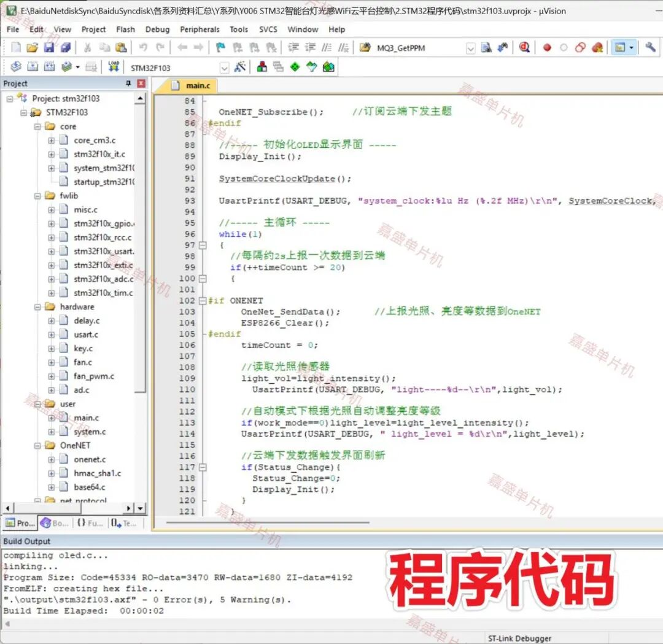Screen dimensions: 663x644
Task: Launch the Pack Installer icon
Action: [x=328, y=67]
